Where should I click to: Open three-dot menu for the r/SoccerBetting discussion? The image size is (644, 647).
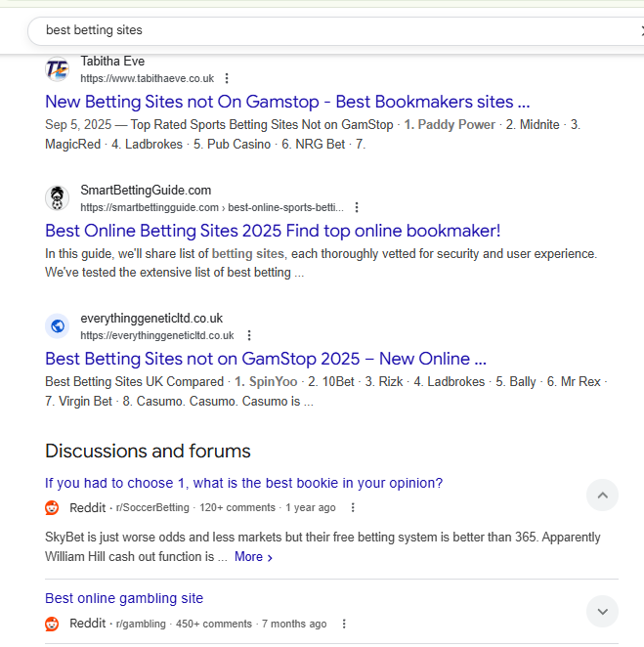(353, 508)
